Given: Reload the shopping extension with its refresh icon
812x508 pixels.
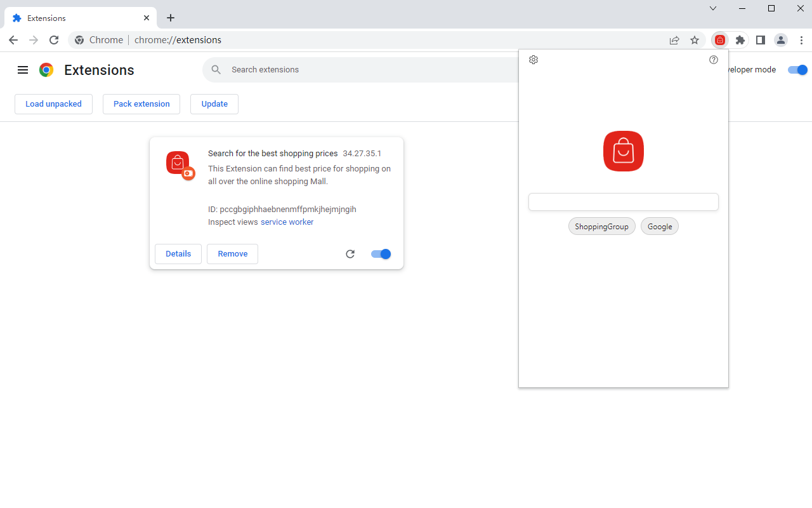Looking at the screenshot, I should pos(350,254).
